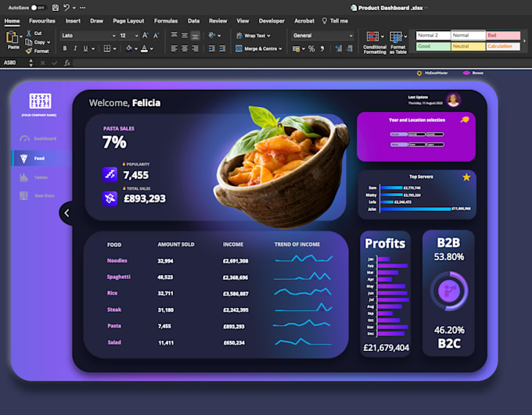Expand the cell styles gallery arrow

pyautogui.click(x=524, y=41)
